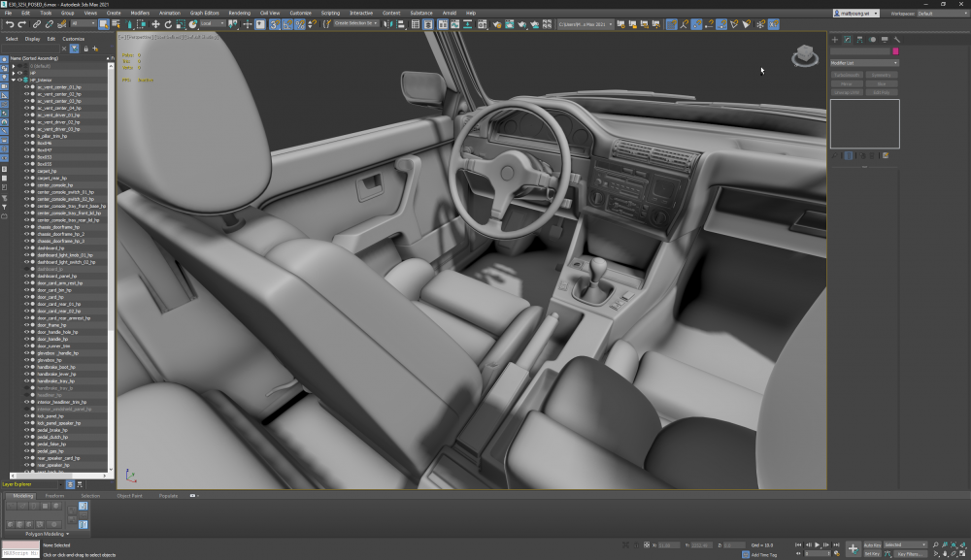Click the Redo arrow in main toolbar
971x560 pixels.
click(21, 24)
